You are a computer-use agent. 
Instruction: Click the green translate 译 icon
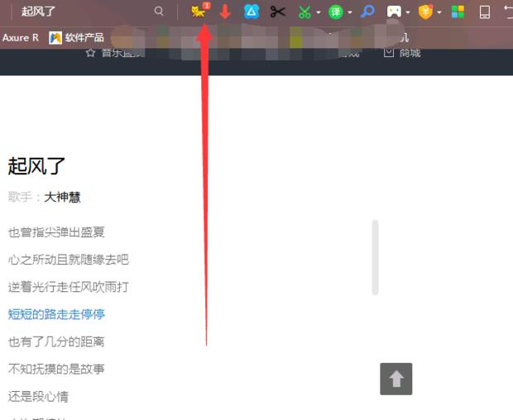pyautogui.click(x=336, y=12)
